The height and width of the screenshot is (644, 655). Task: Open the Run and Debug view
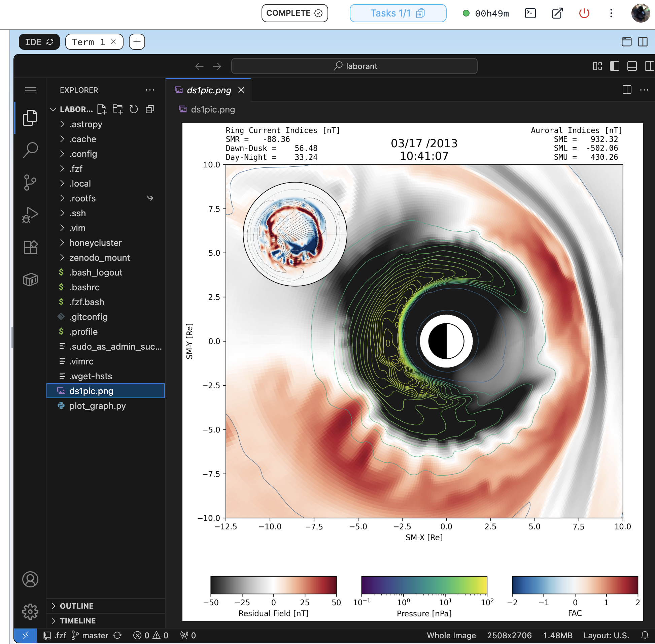click(30, 215)
